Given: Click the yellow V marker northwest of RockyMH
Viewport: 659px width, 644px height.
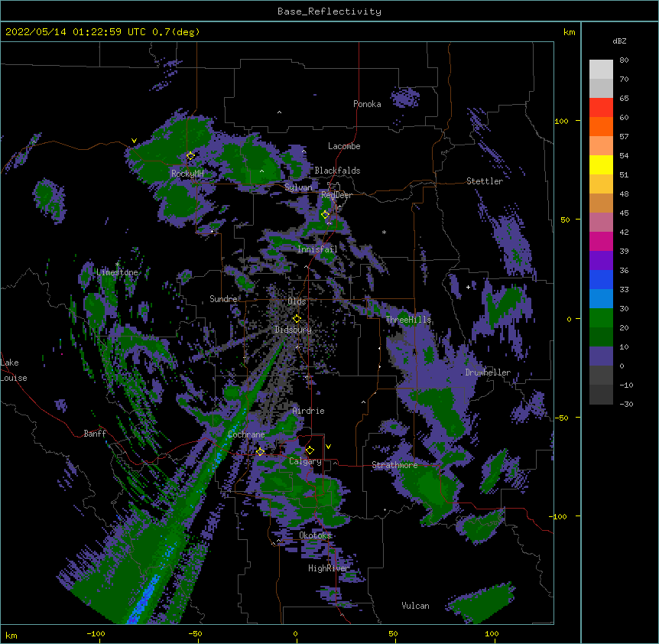Looking at the screenshot, I should pos(134,141).
